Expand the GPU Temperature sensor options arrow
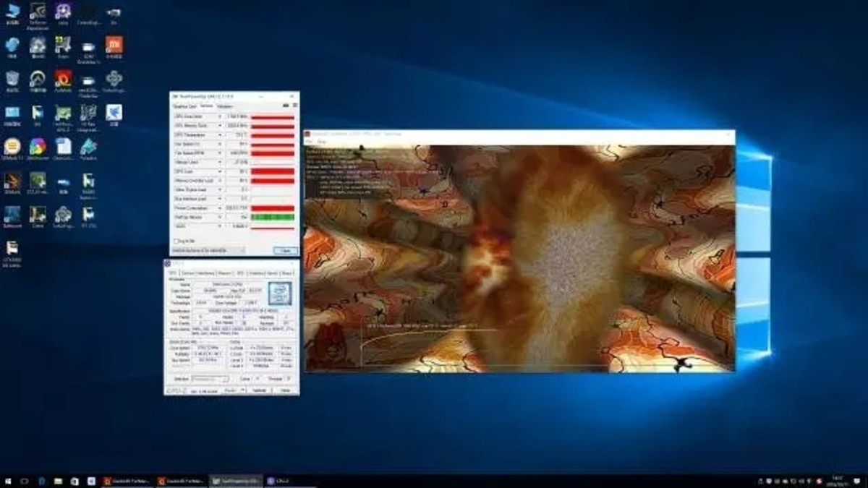The width and height of the screenshot is (868, 488). click(x=219, y=136)
